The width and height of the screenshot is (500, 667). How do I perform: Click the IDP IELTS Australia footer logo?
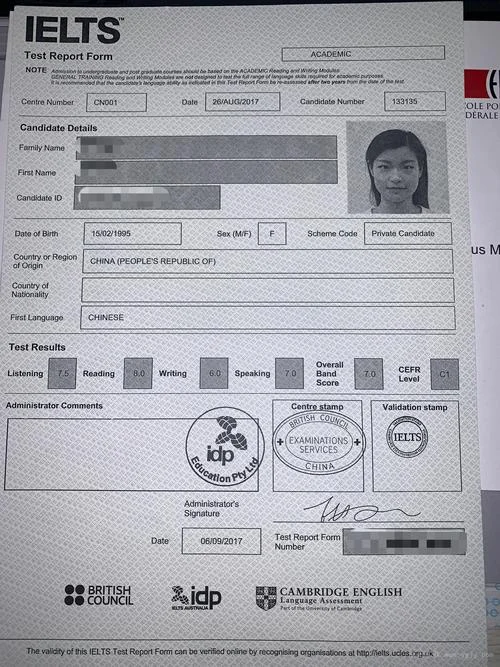pos(196,598)
